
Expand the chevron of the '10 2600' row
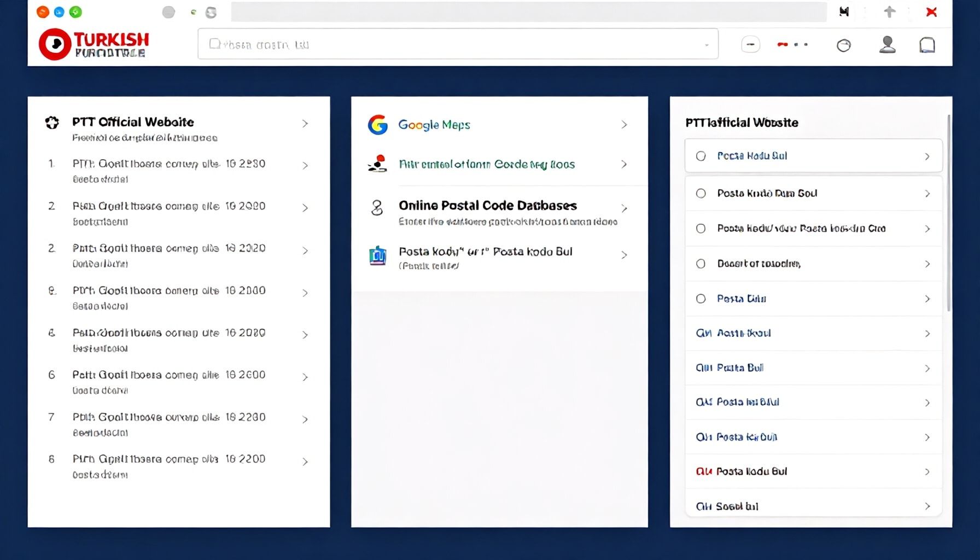(x=305, y=377)
